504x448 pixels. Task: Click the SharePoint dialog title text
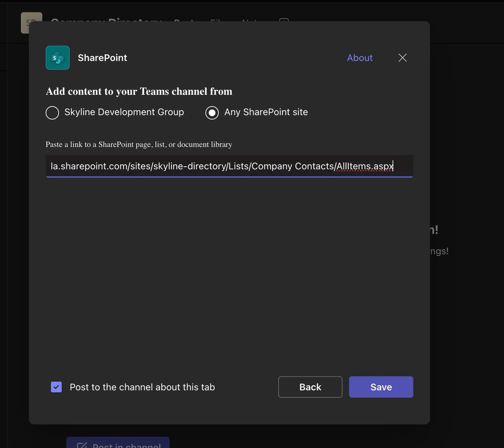(x=102, y=58)
